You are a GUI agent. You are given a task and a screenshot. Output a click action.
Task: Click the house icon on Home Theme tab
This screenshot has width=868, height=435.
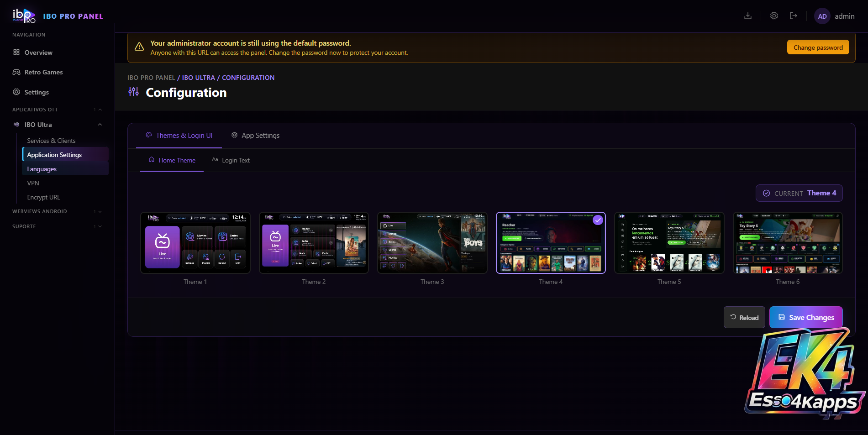point(152,160)
